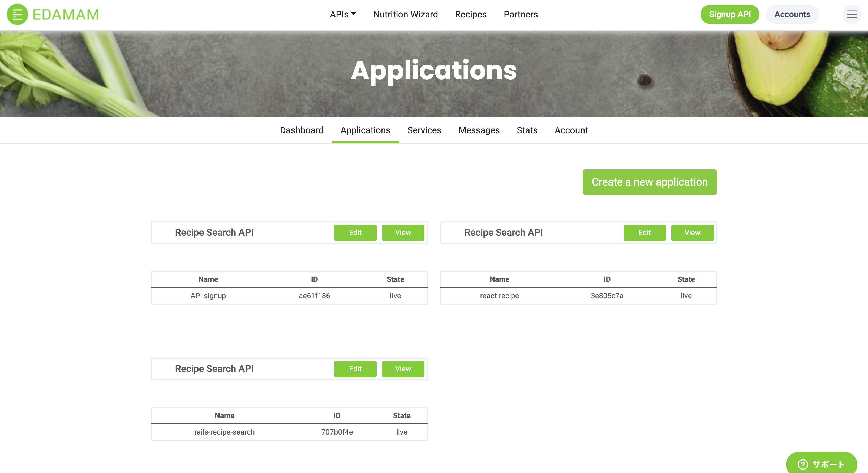Click the EDAMAM brand text

tap(66, 15)
